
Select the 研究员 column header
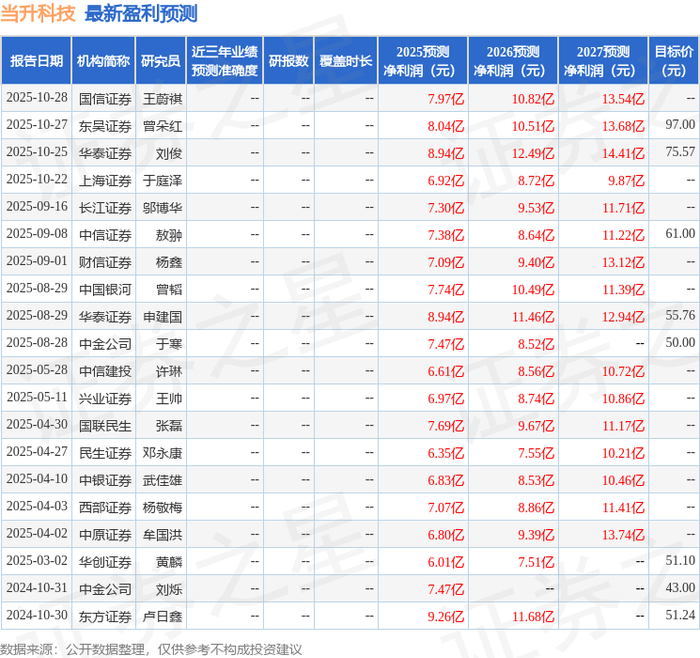click(x=161, y=61)
